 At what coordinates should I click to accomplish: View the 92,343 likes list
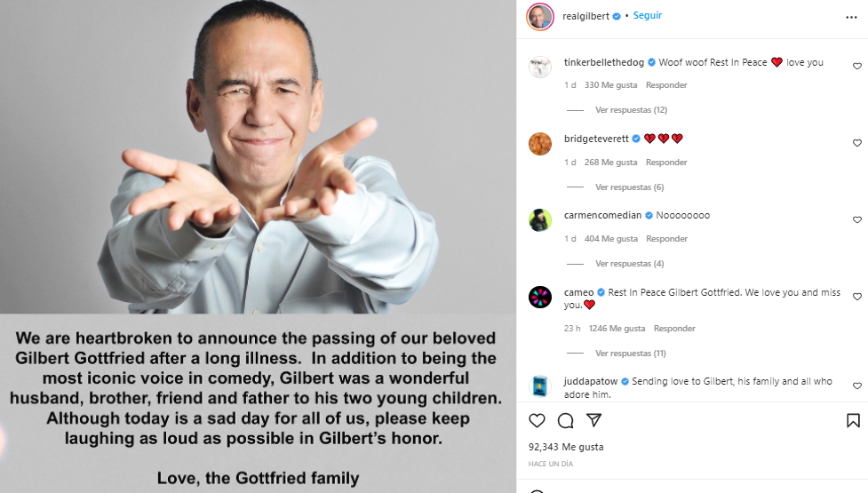(x=566, y=447)
